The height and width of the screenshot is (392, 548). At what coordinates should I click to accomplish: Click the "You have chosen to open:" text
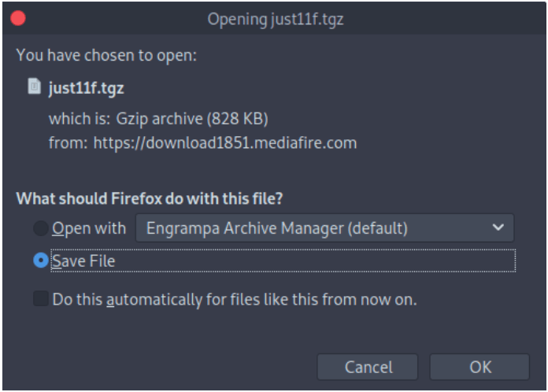point(106,56)
